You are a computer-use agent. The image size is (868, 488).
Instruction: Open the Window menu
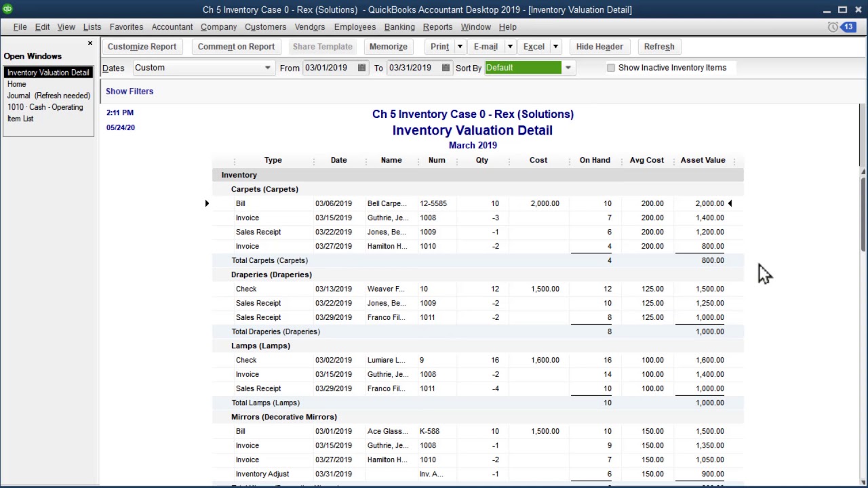(x=475, y=27)
